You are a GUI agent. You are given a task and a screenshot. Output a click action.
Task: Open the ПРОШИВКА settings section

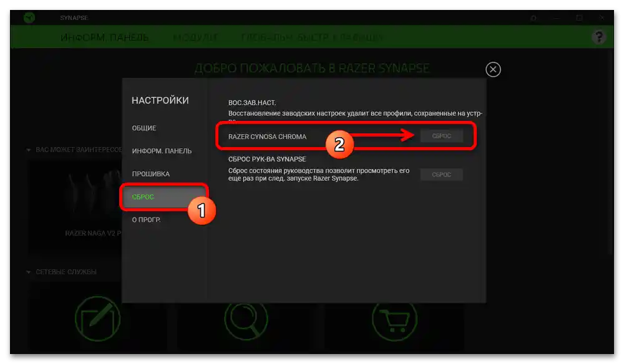coord(151,174)
